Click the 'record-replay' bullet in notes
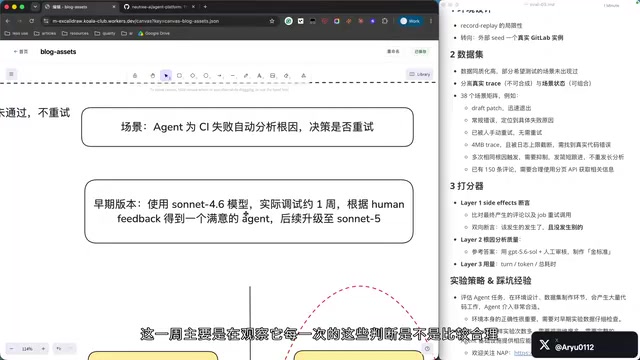This screenshot has width=640, height=360. tap(491, 25)
